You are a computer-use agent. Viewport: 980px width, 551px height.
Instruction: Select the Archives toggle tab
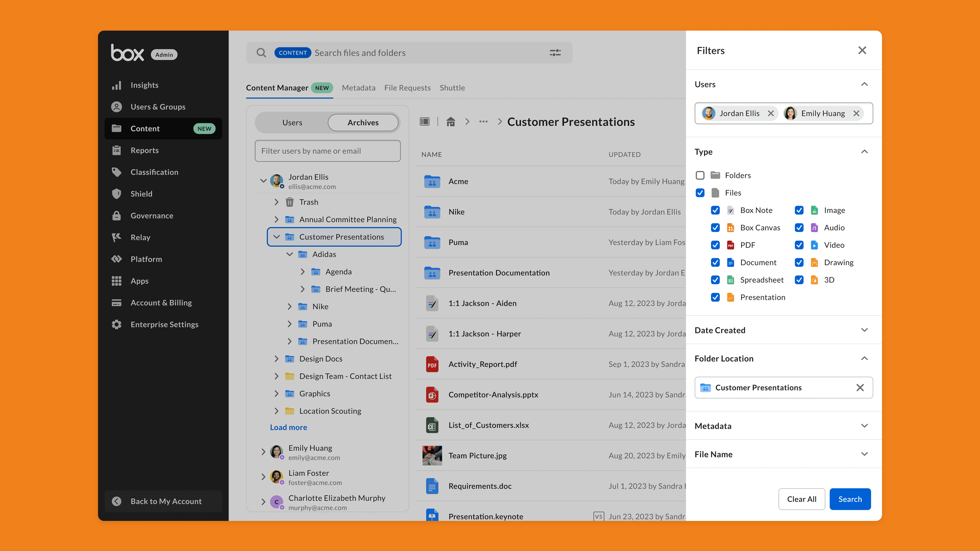pyautogui.click(x=363, y=122)
